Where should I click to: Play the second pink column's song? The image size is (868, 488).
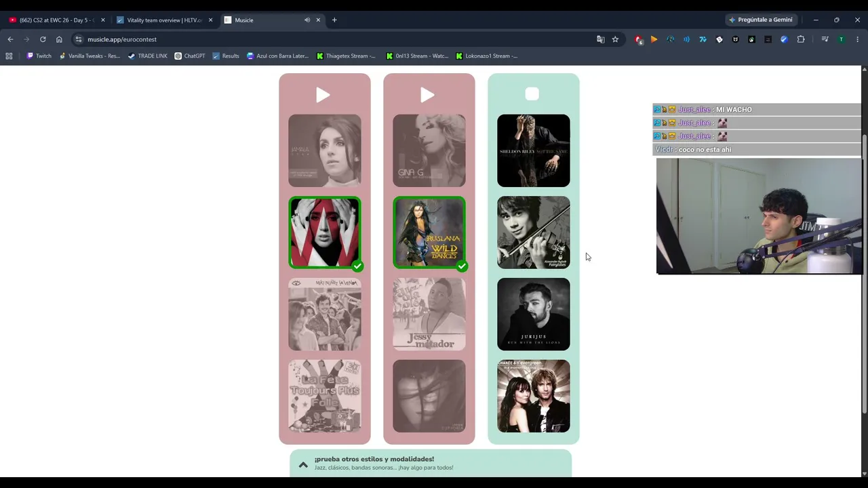(x=427, y=95)
